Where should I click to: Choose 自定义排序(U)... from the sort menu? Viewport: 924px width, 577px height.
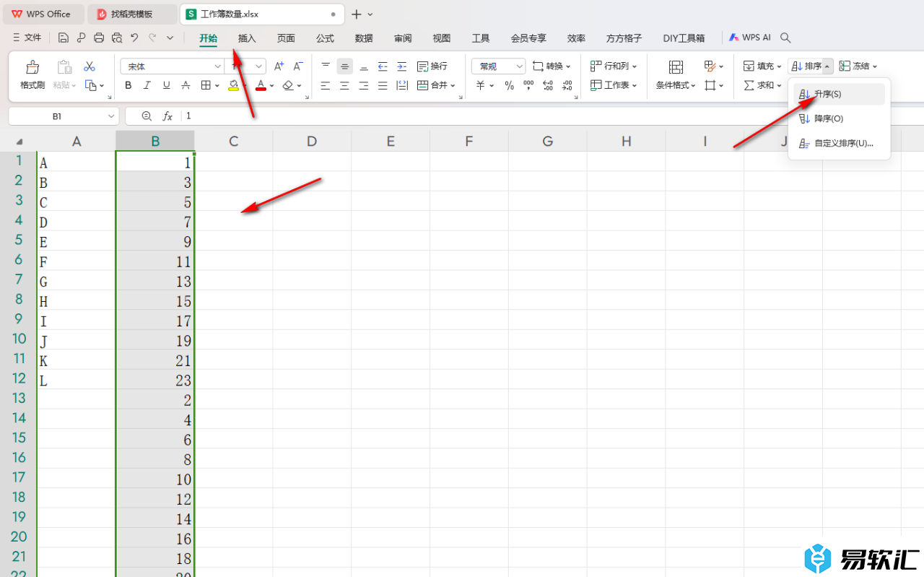[839, 144]
